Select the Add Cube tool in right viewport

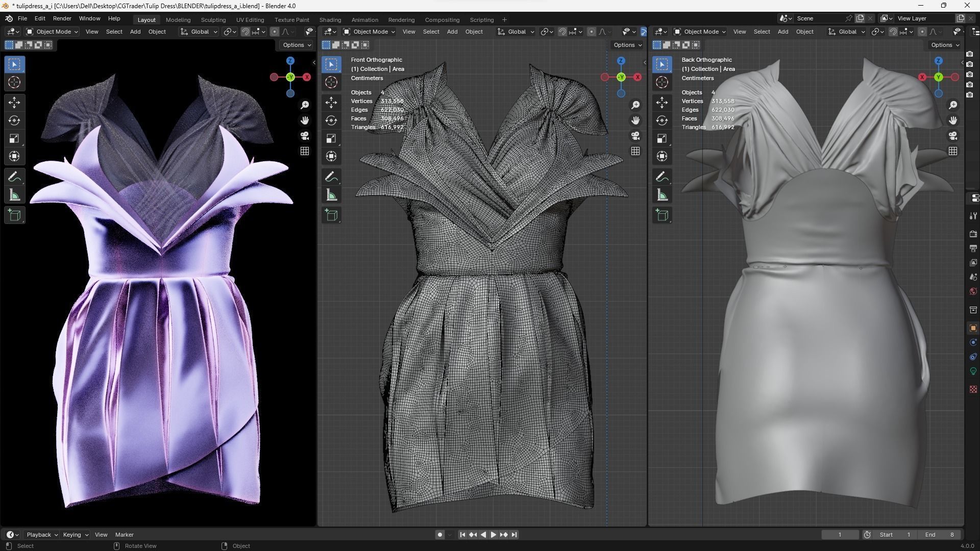662,215
